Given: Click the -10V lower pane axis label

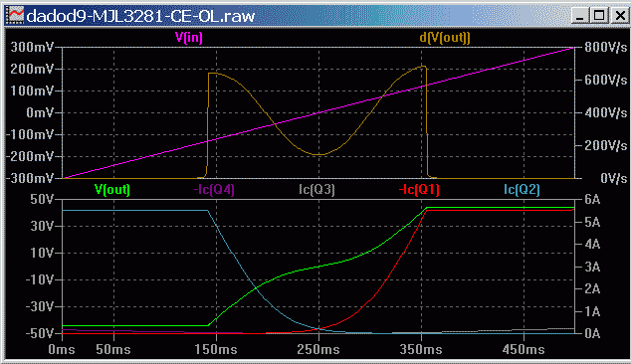Looking at the screenshot, I should point(40,279).
